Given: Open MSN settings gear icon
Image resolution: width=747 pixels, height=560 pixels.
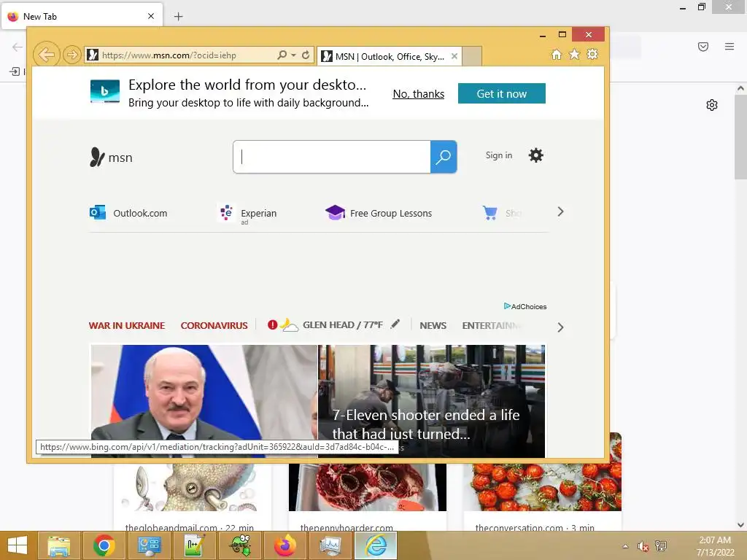Looking at the screenshot, I should pyautogui.click(x=536, y=155).
